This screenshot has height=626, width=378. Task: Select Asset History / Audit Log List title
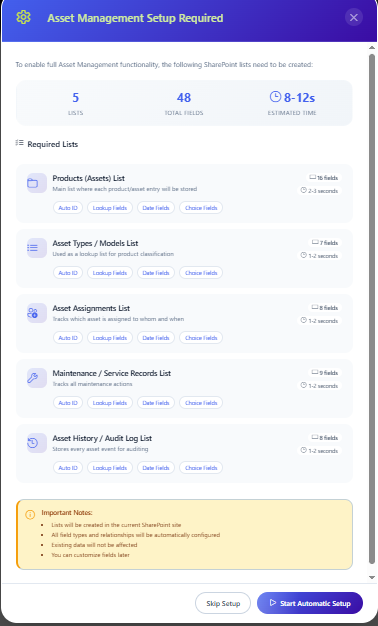pos(102,438)
